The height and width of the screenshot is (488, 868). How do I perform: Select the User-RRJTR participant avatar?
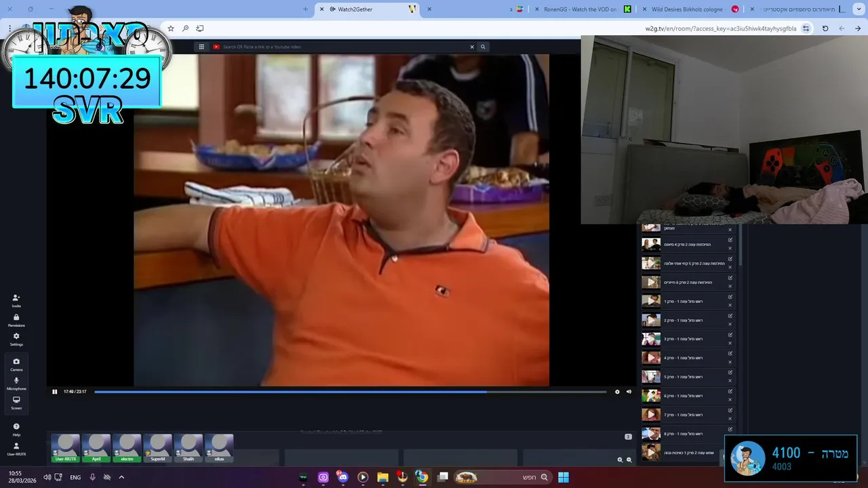point(66,448)
